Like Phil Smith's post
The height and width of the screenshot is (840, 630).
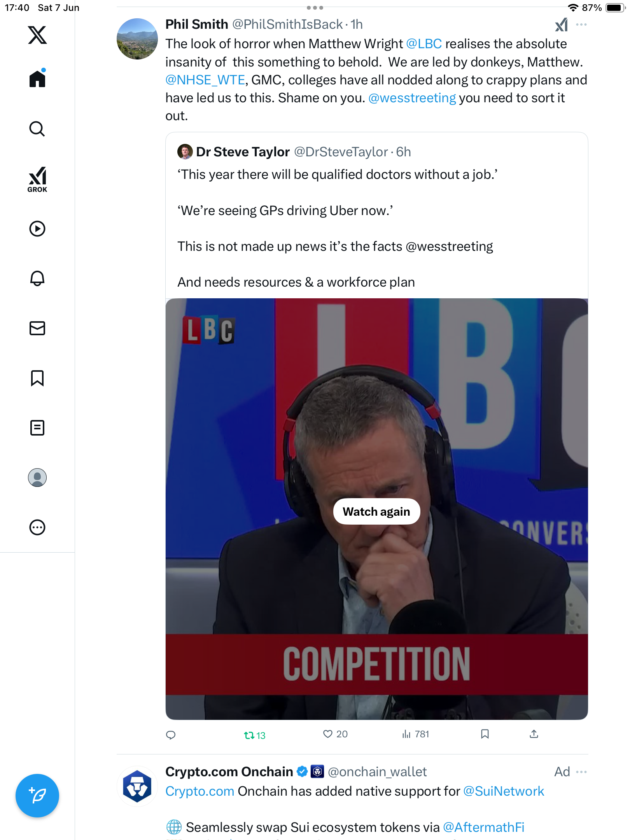[335, 734]
